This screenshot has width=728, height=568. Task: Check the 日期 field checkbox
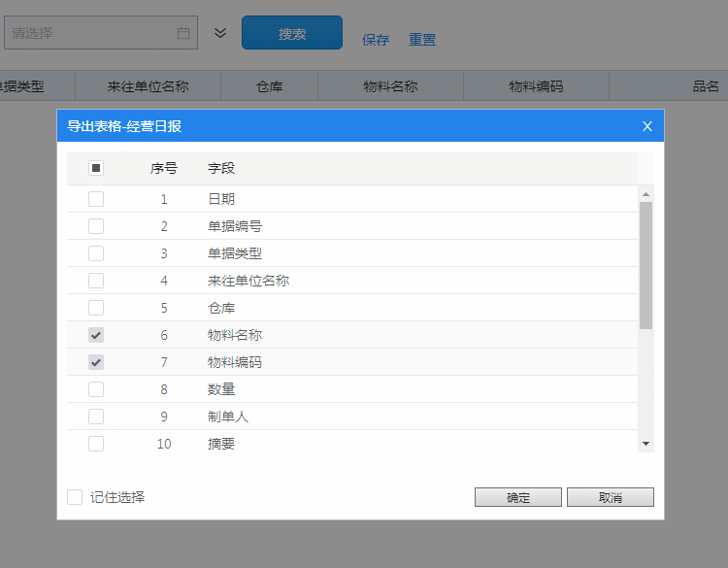point(96,199)
